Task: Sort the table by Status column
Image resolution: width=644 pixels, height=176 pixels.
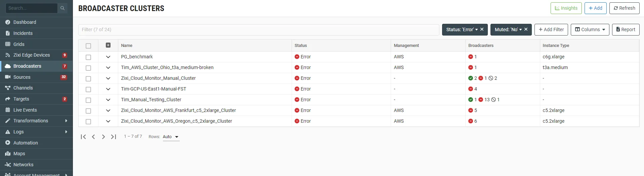Action: click(301, 46)
